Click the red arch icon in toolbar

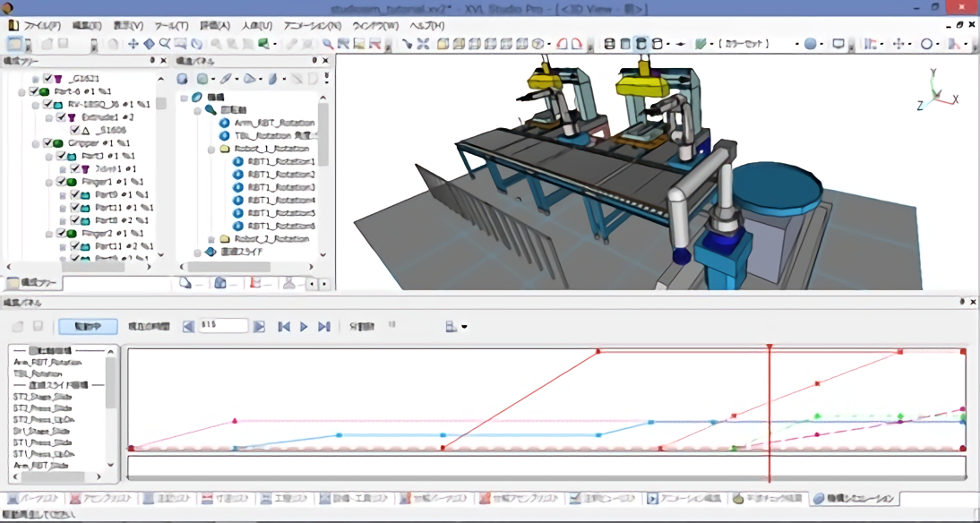click(562, 44)
